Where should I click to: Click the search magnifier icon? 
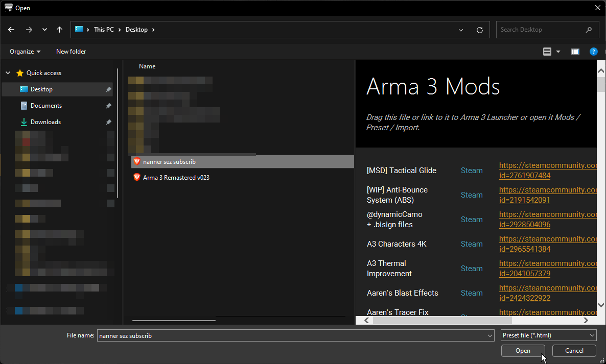pos(589,30)
